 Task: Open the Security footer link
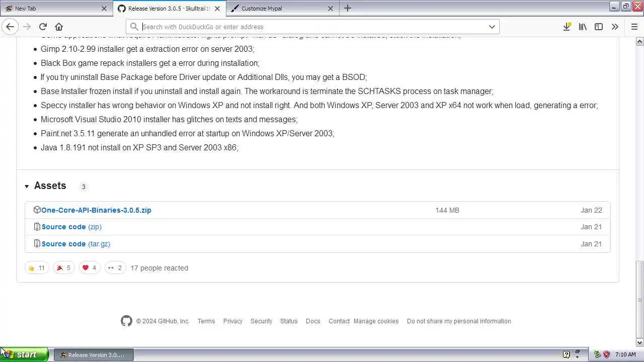pyautogui.click(x=262, y=321)
